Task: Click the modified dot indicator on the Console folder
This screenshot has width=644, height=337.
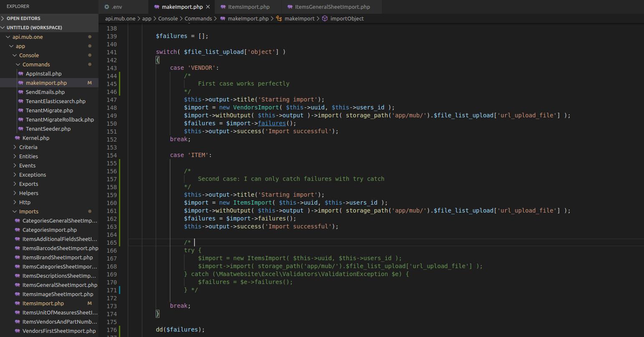Action: coord(89,55)
